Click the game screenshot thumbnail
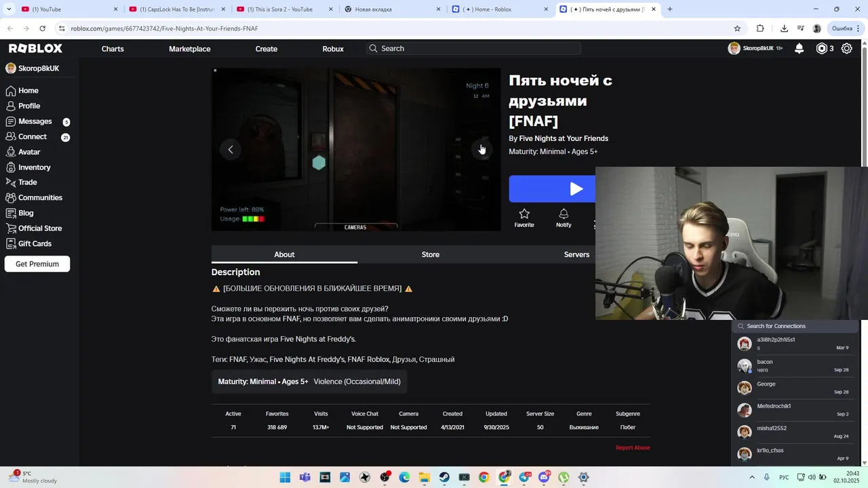Viewport: 868px width, 488px height. (356, 149)
